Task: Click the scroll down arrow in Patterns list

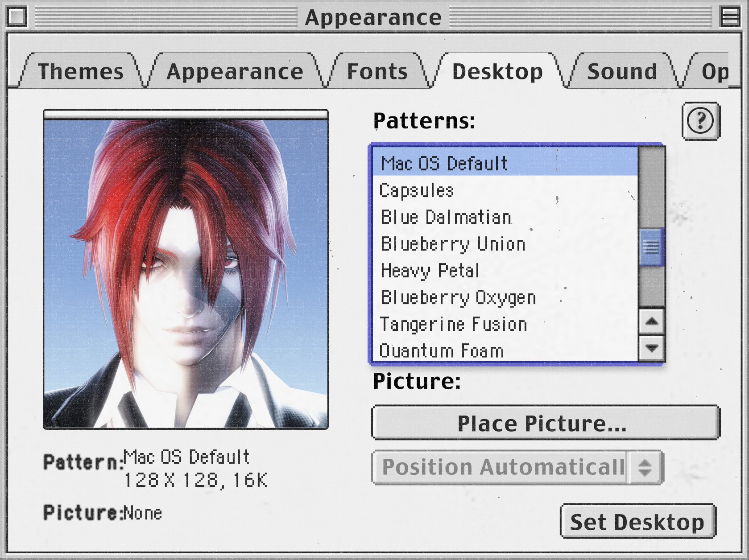Action: pos(652,348)
